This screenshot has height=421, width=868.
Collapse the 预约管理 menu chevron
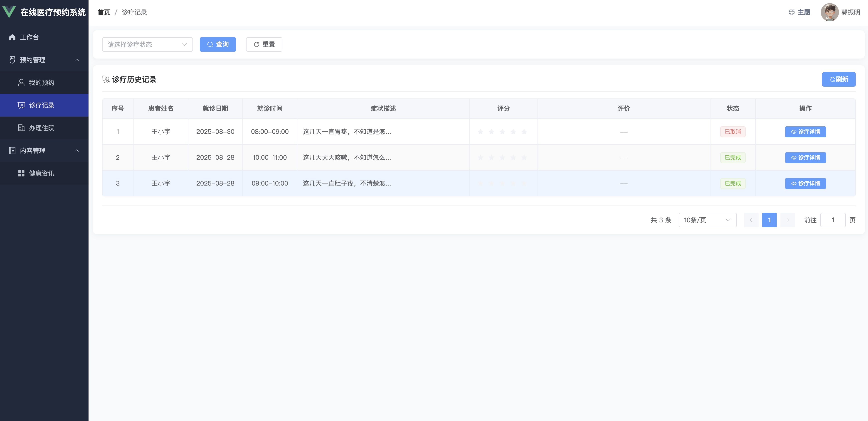[x=77, y=60]
